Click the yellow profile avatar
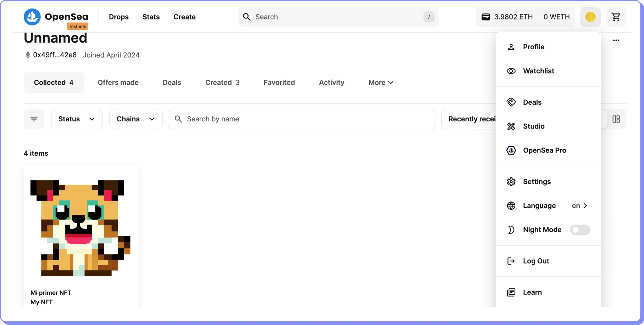 pyautogui.click(x=590, y=17)
